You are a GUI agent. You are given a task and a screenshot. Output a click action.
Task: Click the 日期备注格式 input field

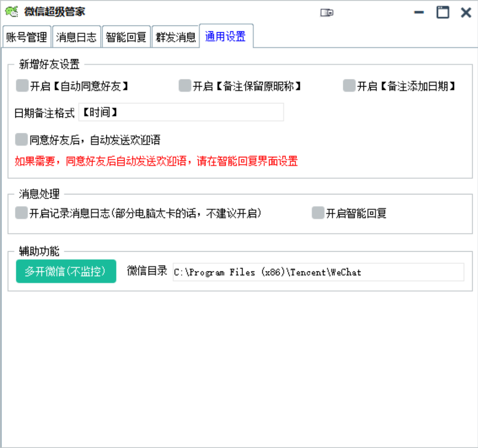click(x=181, y=112)
